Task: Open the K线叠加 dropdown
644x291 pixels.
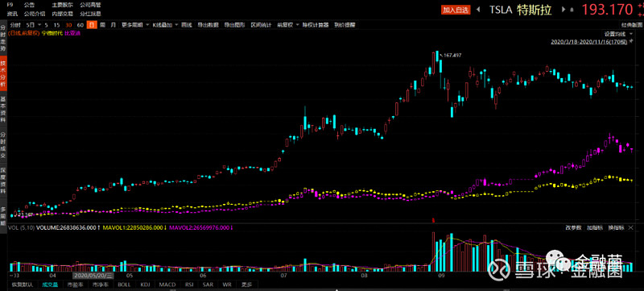Action: (165, 25)
